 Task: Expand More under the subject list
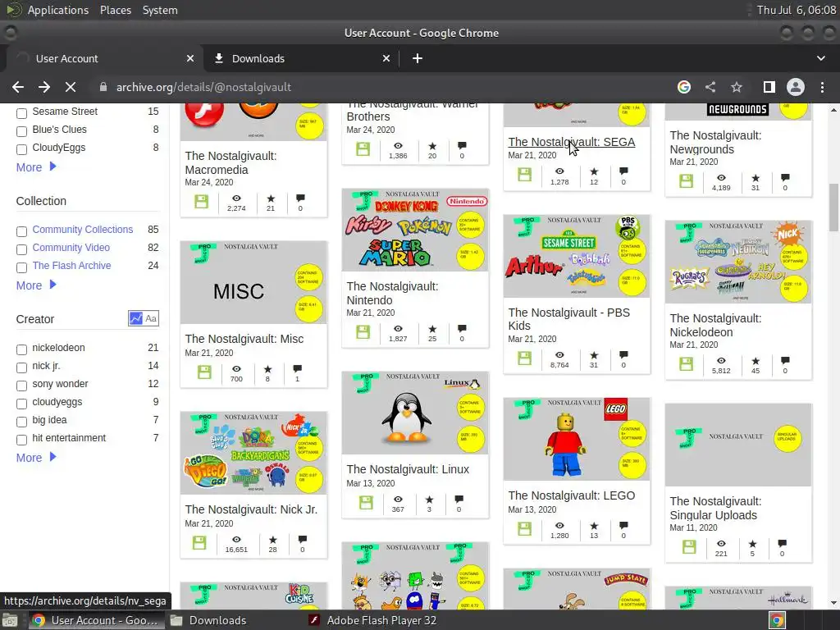click(x=36, y=167)
